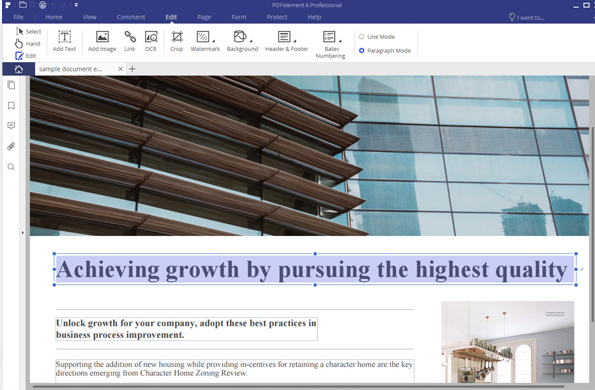The width and height of the screenshot is (595, 390).
Task: Select the kitchen photo in document
Action: (508, 342)
